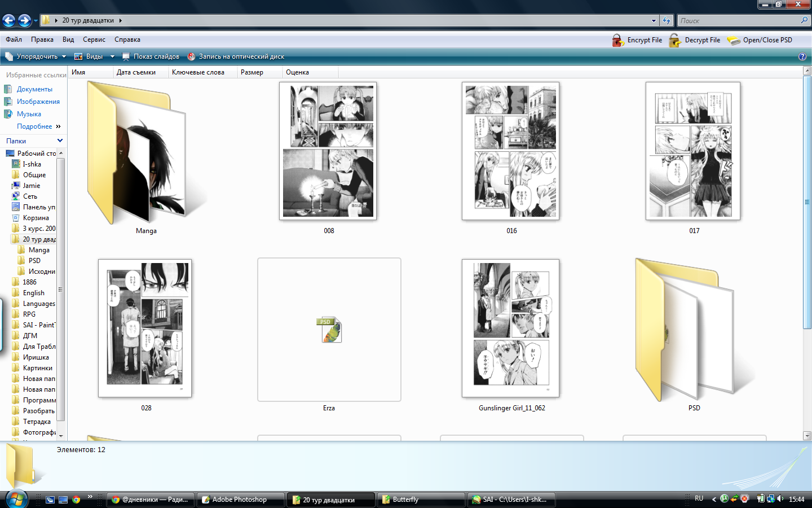Expand Подробнее favorite links chevron
This screenshot has width=812, height=508.
(x=58, y=126)
